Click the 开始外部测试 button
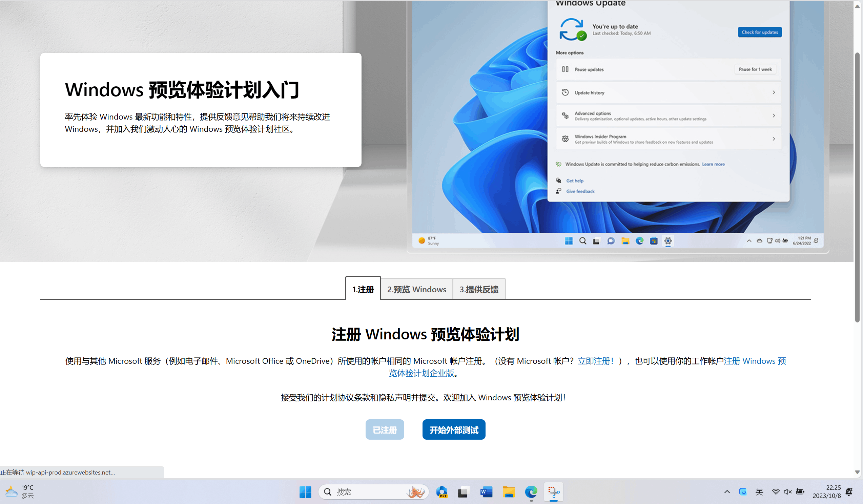 pos(453,430)
